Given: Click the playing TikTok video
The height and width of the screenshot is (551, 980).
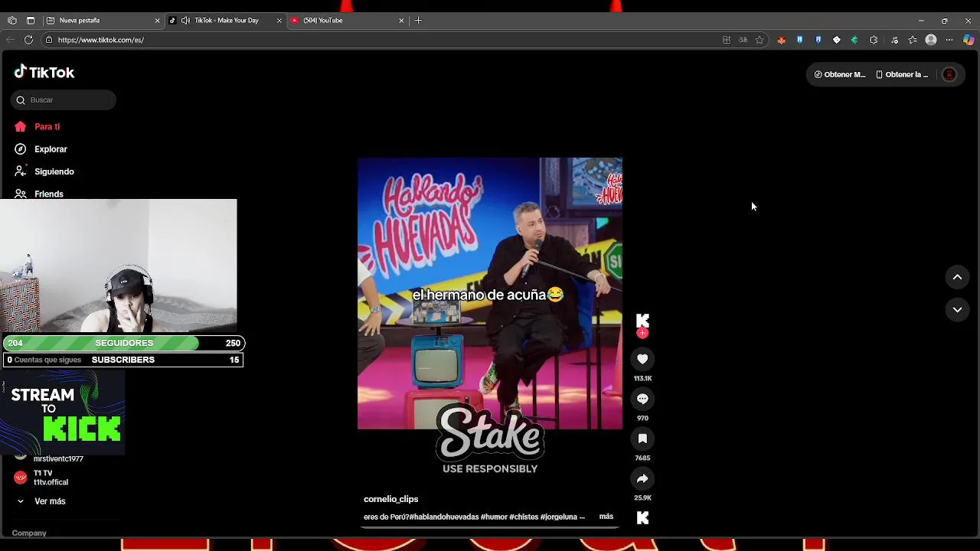Looking at the screenshot, I should [490, 293].
